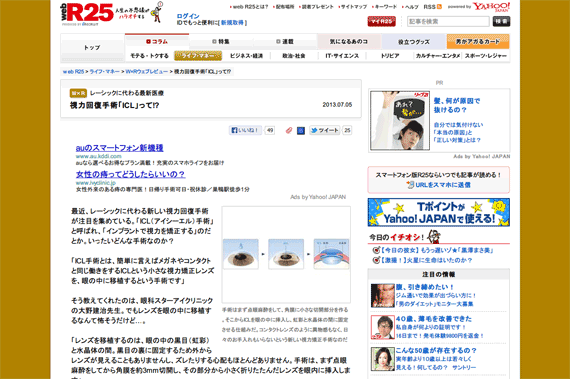Open the web R25 logo homepage
Viewport: 570px width, 379px height.
pos(87,13)
